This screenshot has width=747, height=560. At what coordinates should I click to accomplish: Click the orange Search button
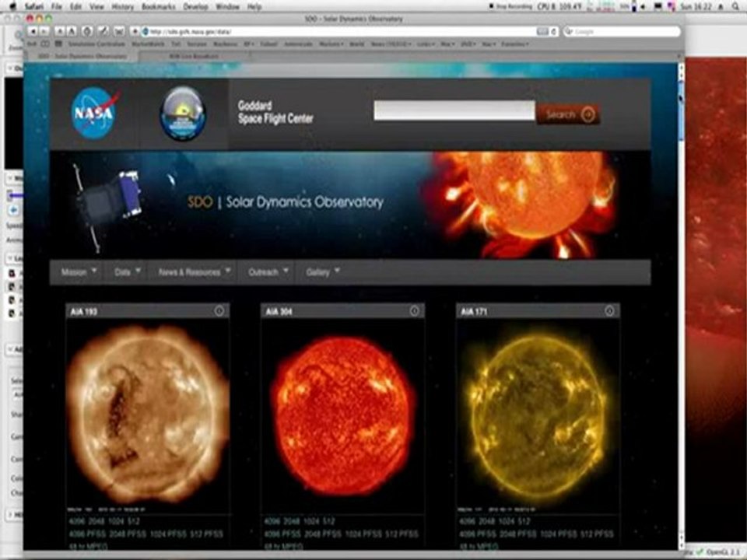568,114
